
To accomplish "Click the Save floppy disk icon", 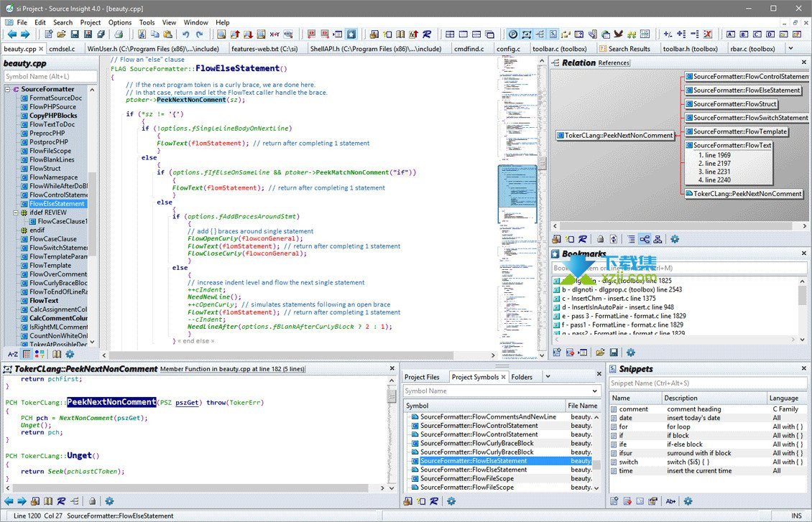I will (75, 34).
